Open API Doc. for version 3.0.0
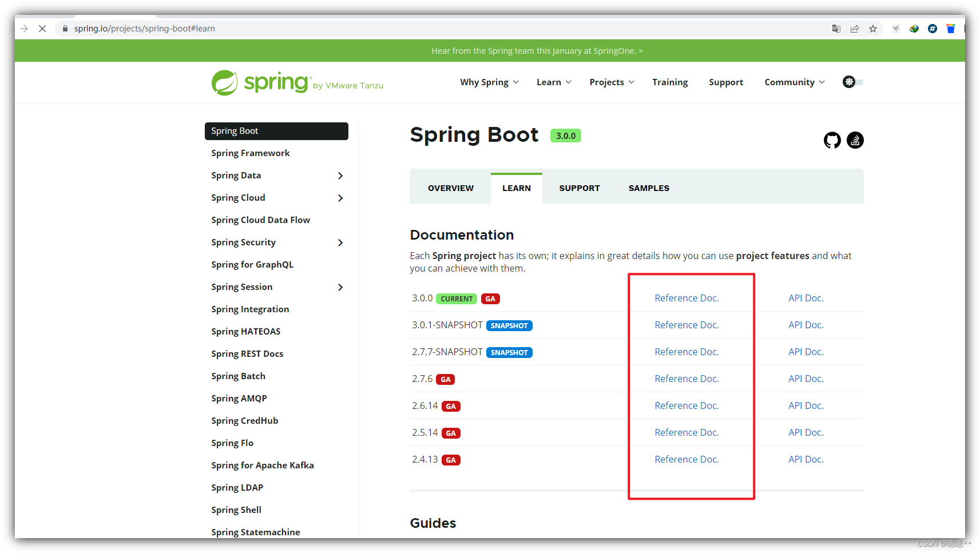 [x=806, y=298]
